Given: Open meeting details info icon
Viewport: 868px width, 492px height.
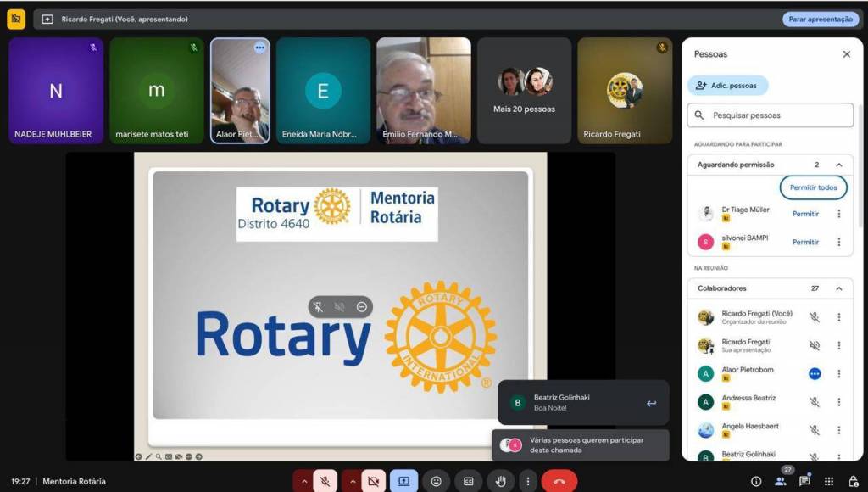Looking at the screenshot, I should [756, 481].
